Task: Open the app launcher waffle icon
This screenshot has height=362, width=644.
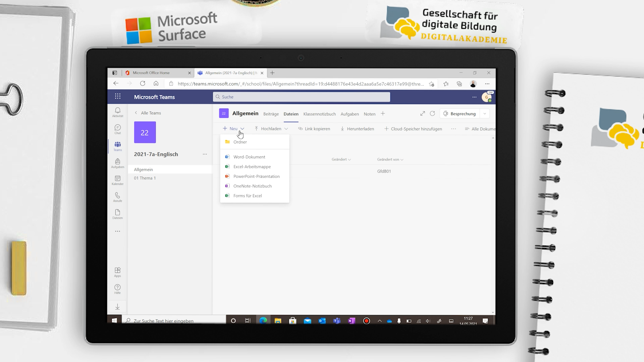Action: coord(118,97)
